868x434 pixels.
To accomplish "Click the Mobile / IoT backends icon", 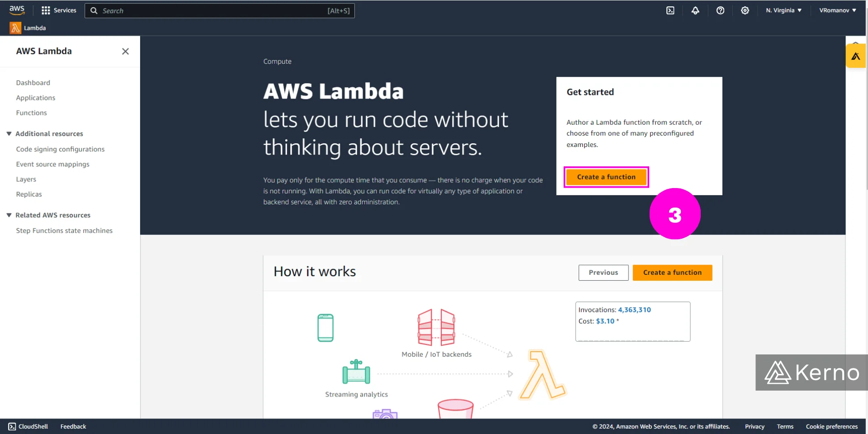I will click(x=436, y=327).
